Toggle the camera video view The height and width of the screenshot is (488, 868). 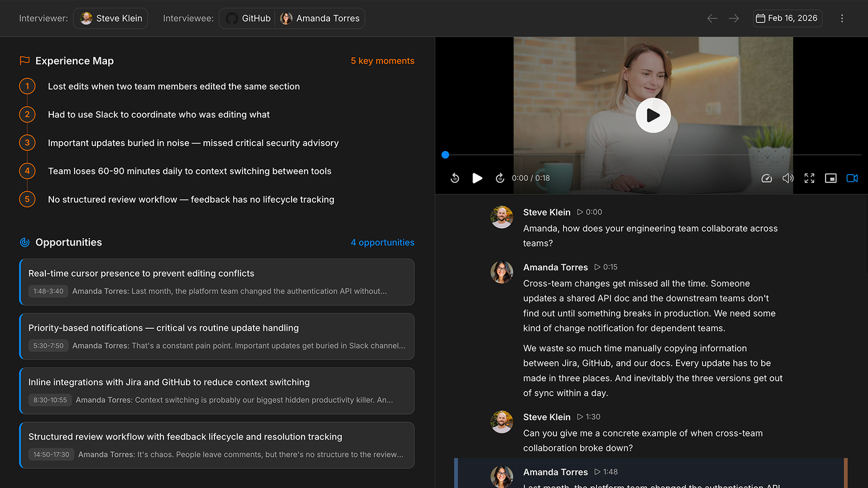[x=852, y=178]
